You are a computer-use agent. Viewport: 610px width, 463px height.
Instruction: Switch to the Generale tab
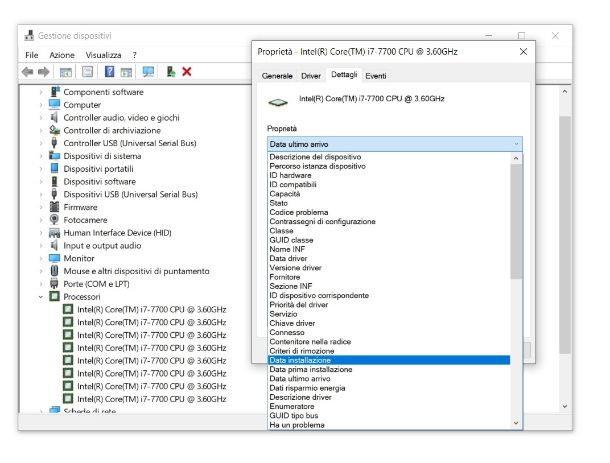(x=277, y=76)
